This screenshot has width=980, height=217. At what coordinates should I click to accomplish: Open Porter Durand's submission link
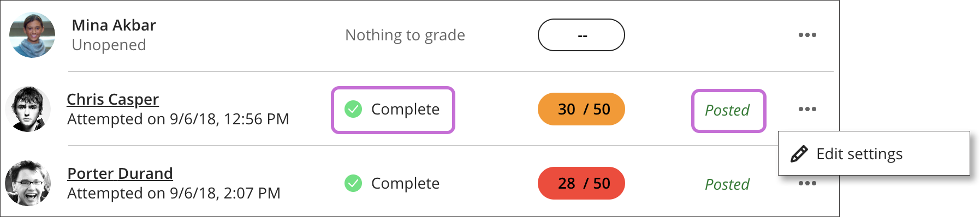click(x=120, y=173)
